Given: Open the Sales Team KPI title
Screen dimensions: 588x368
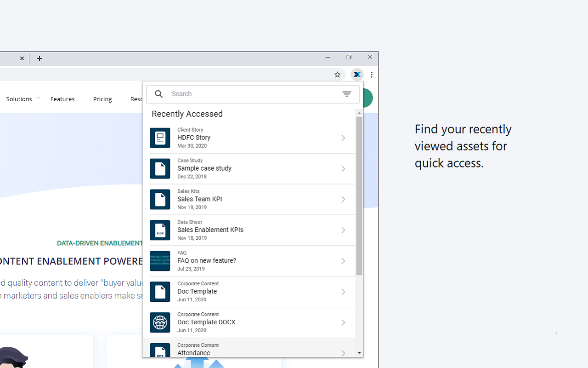Looking at the screenshot, I should coord(200,199).
